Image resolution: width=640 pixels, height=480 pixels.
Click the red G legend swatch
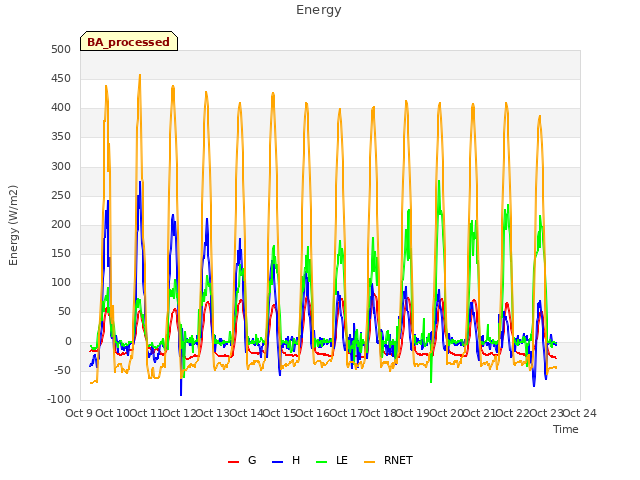tap(233, 462)
